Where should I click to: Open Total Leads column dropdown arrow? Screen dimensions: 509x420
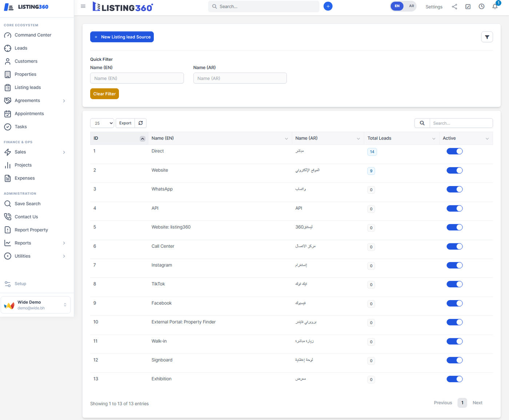pyautogui.click(x=434, y=139)
